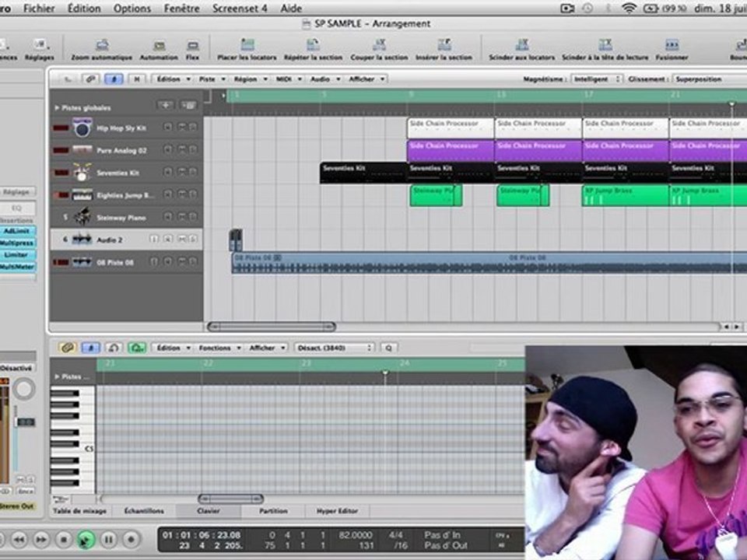Viewport: 747px width, 560px height.
Task: Select the Seventies Kit drum icon
Action: tap(82, 173)
